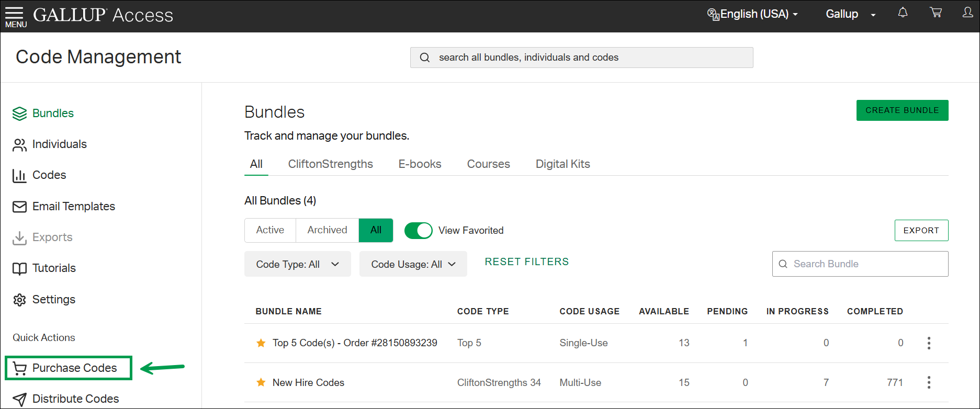Click the Search Bundle magnifier icon
This screenshot has height=409, width=980.
783,264
